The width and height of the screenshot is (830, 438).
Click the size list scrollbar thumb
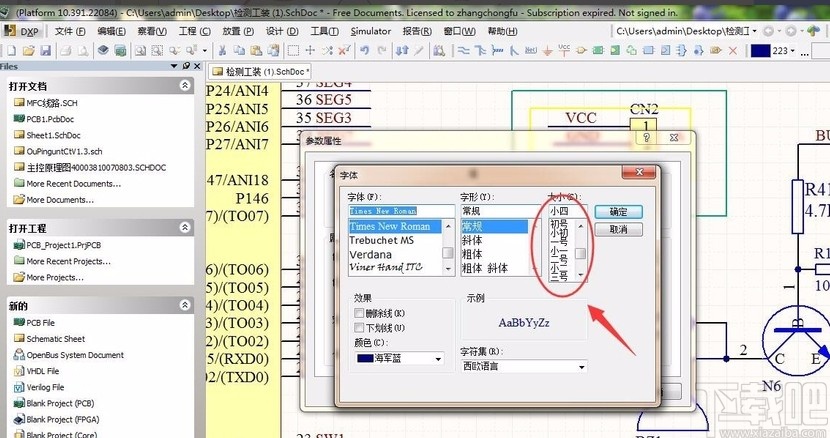[580, 253]
